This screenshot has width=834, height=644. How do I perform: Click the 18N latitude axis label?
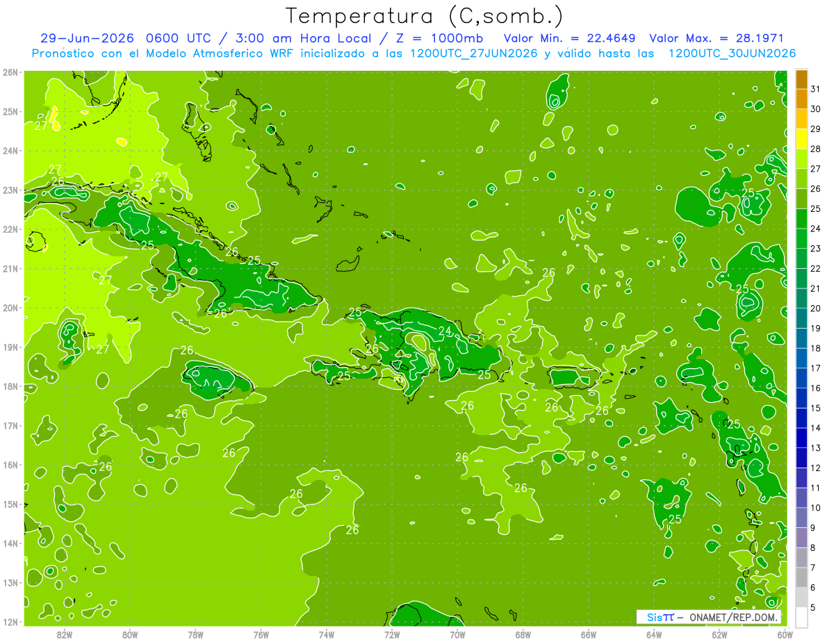[x=10, y=386]
